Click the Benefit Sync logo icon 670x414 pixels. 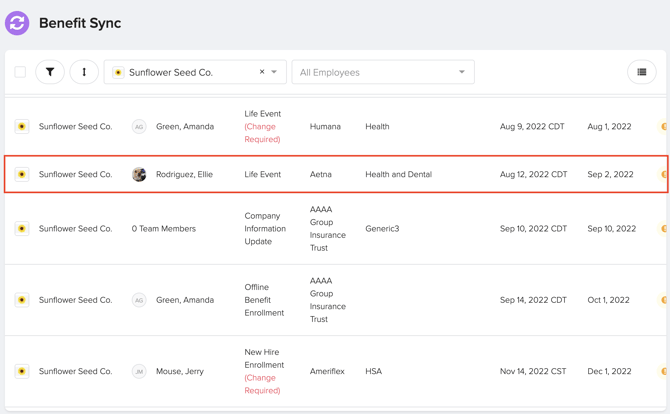point(17,23)
